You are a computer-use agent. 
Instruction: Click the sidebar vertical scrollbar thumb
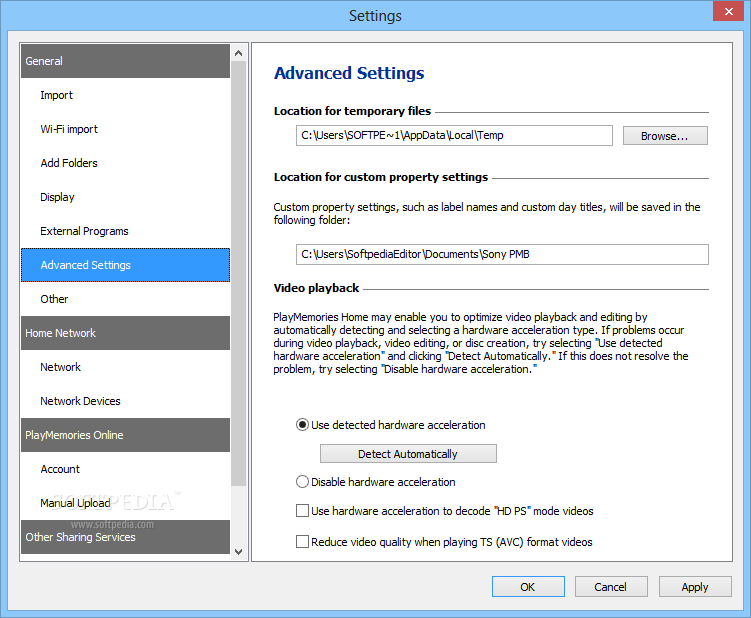pyautogui.click(x=239, y=274)
